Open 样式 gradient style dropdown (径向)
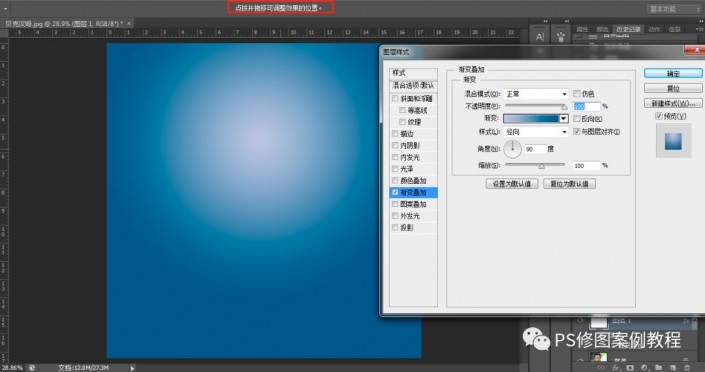The image size is (705, 372). coord(536,132)
